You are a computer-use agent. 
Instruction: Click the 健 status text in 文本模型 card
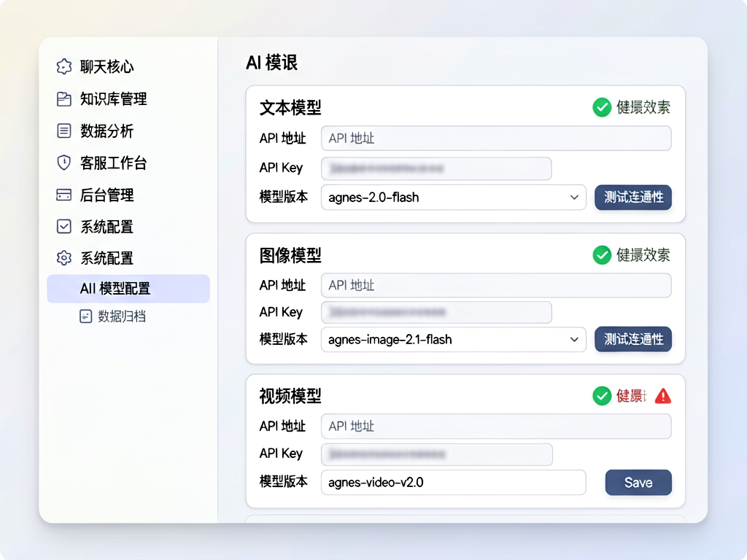[x=643, y=107]
